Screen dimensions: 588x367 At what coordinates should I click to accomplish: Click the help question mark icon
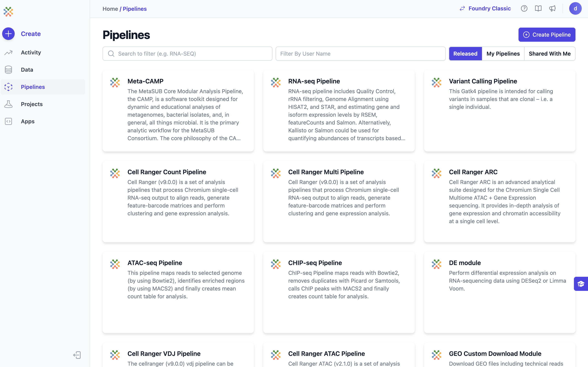pyautogui.click(x=524, y=8)
